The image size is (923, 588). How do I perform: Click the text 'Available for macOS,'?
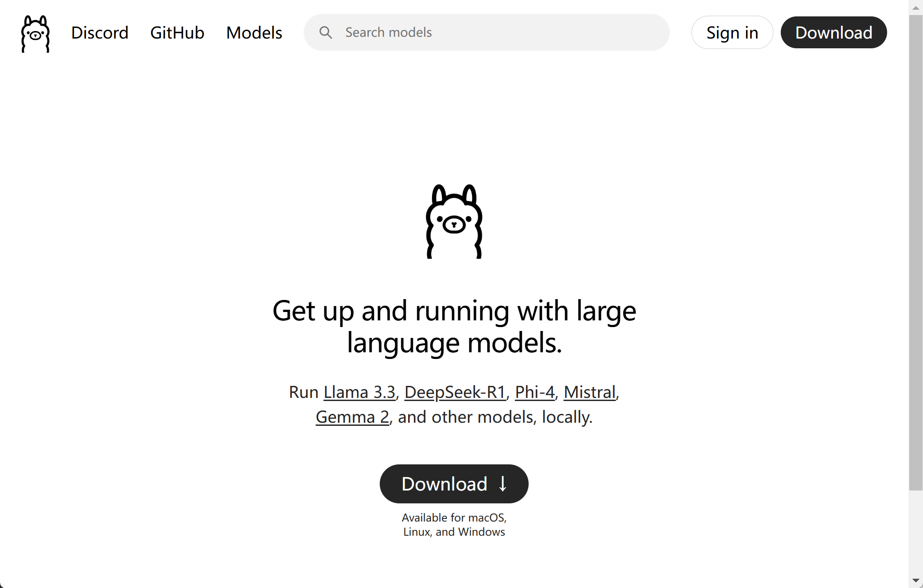click(454, 518)
